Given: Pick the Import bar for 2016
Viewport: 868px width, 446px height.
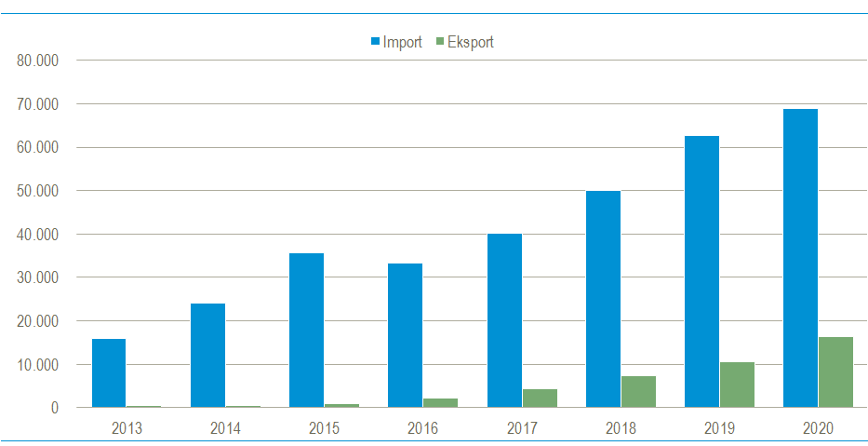Looking at the screenshot, I should click(x=405, y=335).
